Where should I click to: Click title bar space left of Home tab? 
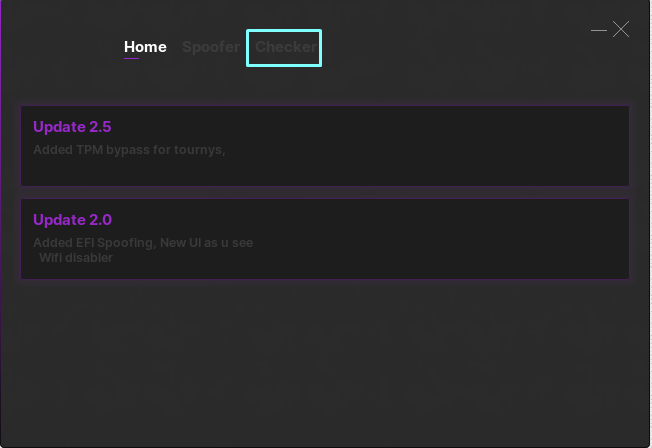[x=60, y=47]
